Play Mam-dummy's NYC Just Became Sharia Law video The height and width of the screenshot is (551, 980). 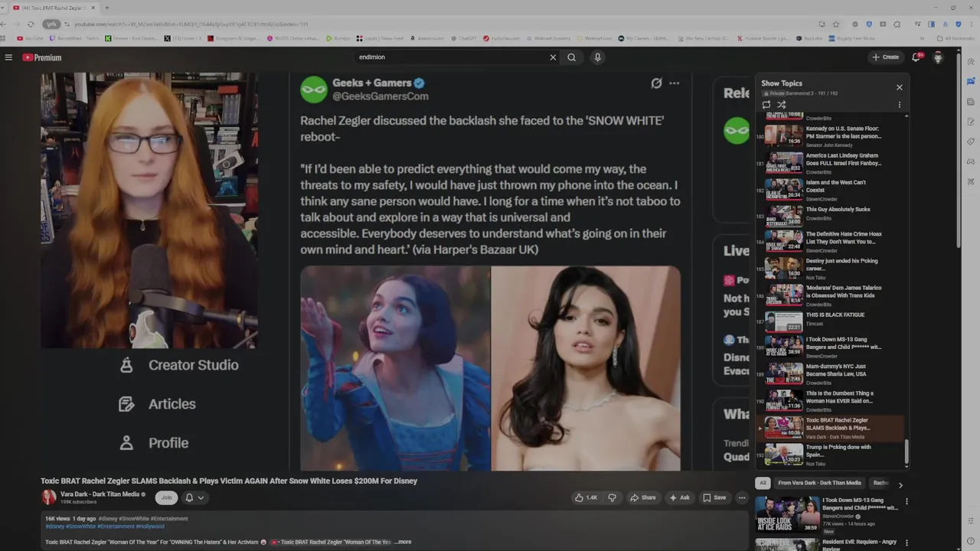click(x=830, y=375)
